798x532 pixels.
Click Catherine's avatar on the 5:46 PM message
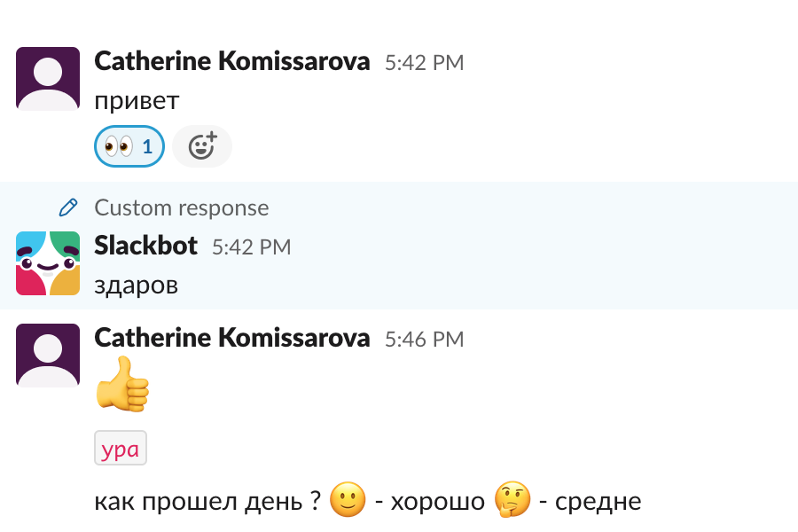click(48, 356)
